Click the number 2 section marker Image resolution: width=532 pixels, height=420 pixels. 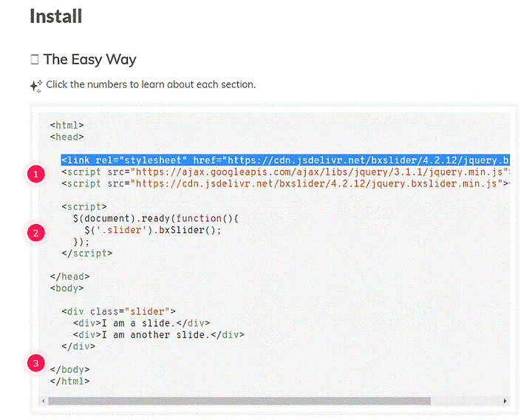tap(35, 233)
